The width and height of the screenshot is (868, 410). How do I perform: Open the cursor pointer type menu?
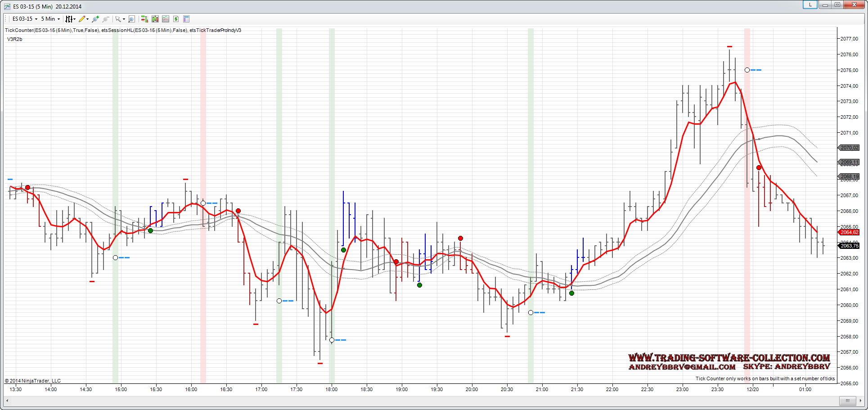click(x=120, y=19)
